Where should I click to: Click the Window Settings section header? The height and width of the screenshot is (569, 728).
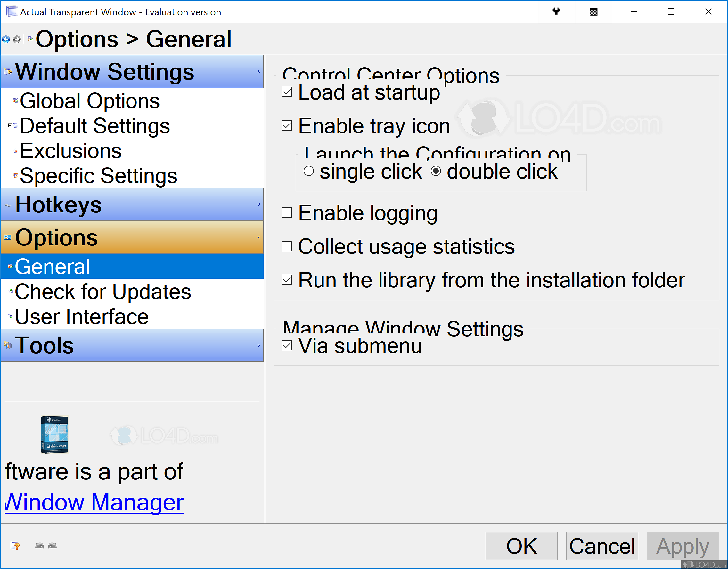[x=132, y=72]
